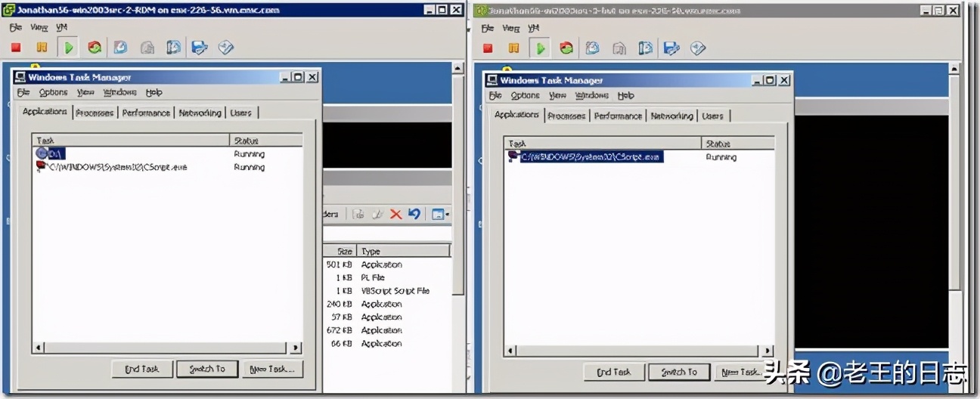Switch to Performance tab in left Task Manager
This screenshot has width=980, height=399.
point(146,113)
